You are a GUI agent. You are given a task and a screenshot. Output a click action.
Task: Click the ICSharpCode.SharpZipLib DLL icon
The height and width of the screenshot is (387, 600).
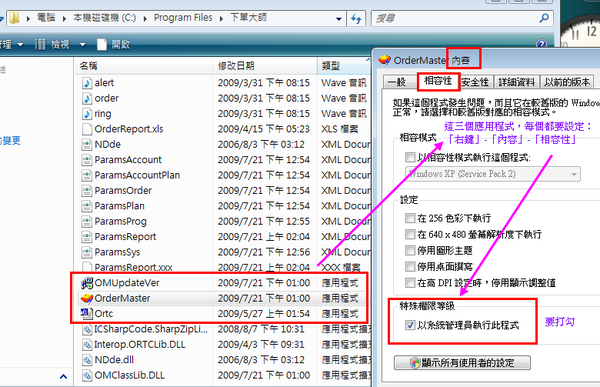(x=87, y=329)
